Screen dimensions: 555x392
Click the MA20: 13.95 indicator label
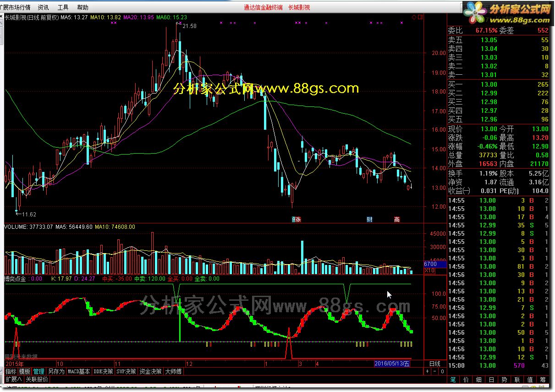click(x=139, y=18)
